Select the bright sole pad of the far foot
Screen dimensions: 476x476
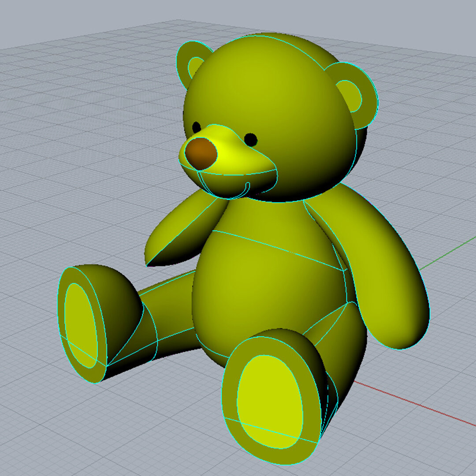(x=81, y=325)
